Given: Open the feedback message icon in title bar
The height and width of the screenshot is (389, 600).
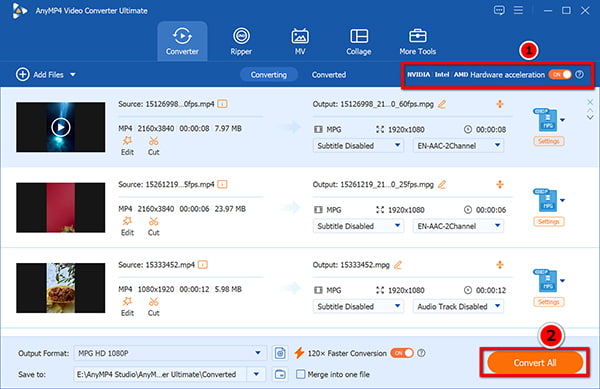Looking at the screenshot, I should pos(499,10).
